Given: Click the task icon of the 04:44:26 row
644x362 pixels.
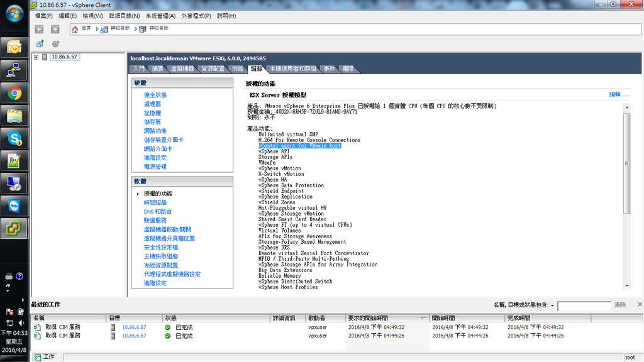Looking at the screenshot, I should point(37,336).
